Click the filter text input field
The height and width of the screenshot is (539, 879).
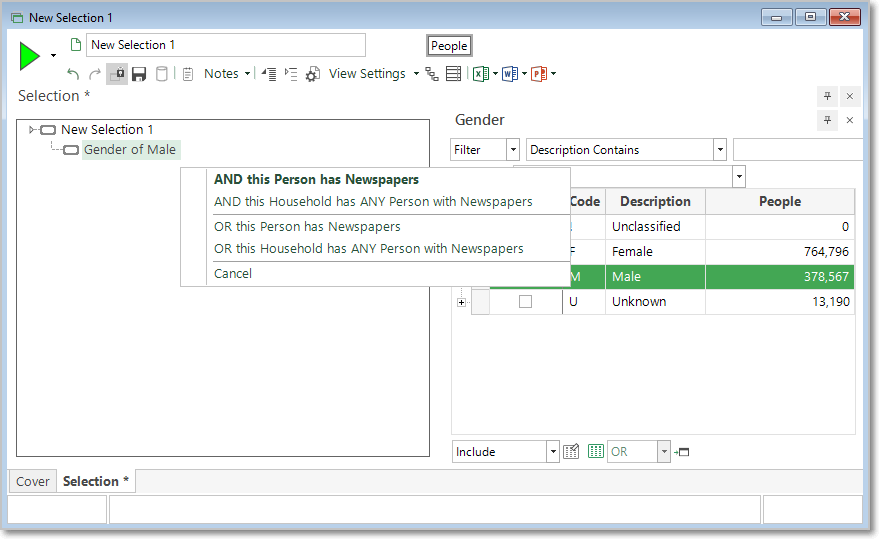click(x=798, y=150)
